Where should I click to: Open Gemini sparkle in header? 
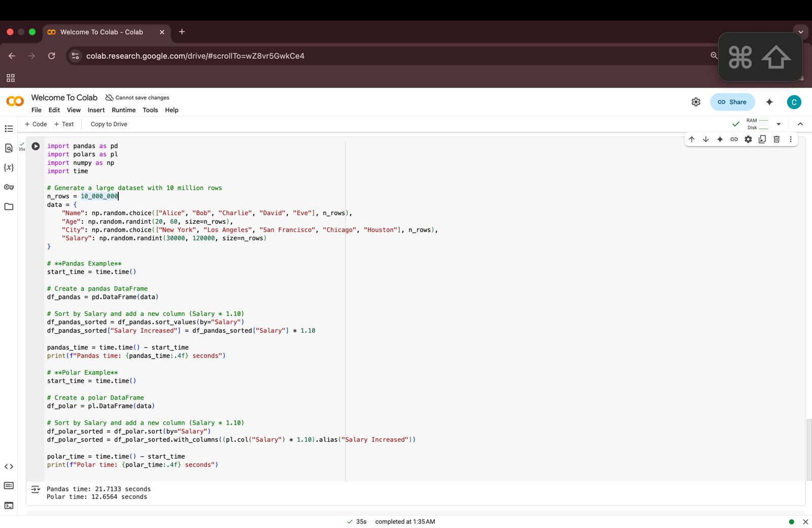coord(769,102)
